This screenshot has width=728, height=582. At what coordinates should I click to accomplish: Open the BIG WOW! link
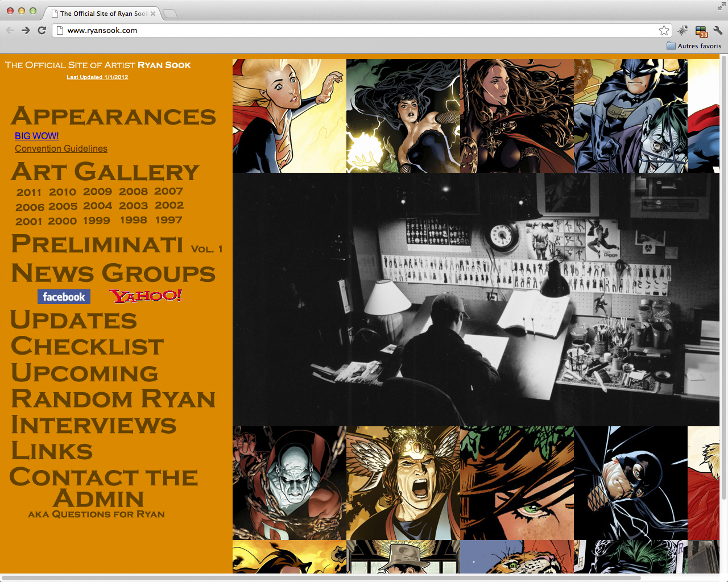[x=36, y=136]
